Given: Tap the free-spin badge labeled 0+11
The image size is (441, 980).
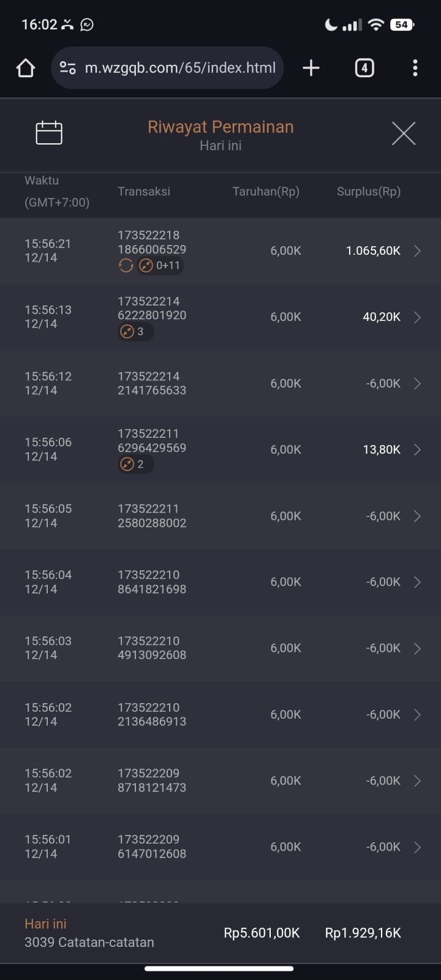Looking at the screenshot, I should tap(160, 266).
